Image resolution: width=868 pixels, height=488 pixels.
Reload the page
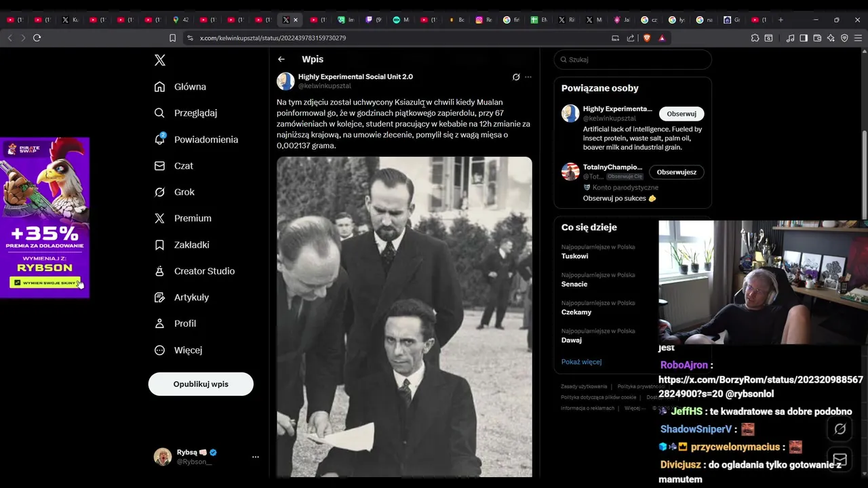(37, 38)
